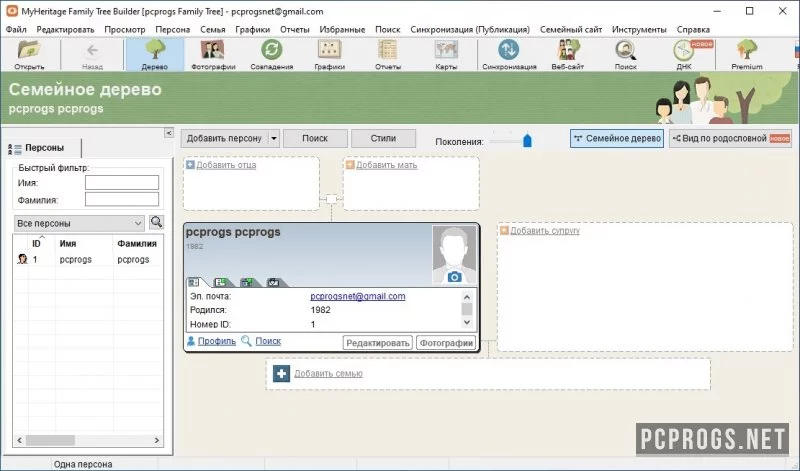Go back with the Назад arrow
Viewport: 800px width, 471px height.
click(x=92, y=51)
